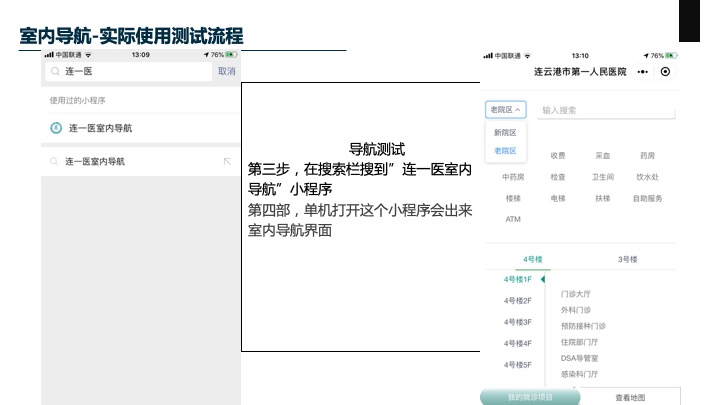
Task: Select the ATM category
Action: (513, 219)
